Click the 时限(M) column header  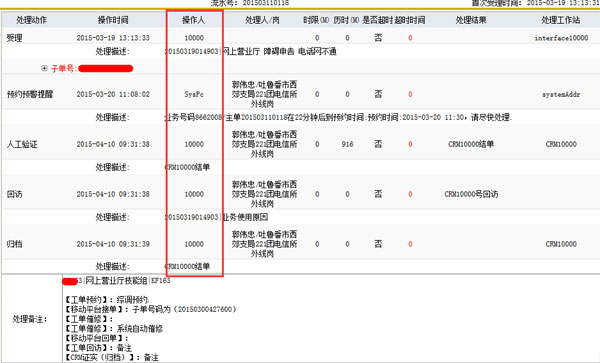[316, 20]
